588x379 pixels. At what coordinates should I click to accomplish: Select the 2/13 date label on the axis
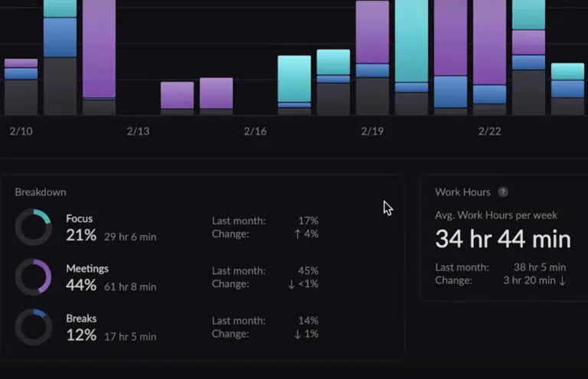(138, 132)
